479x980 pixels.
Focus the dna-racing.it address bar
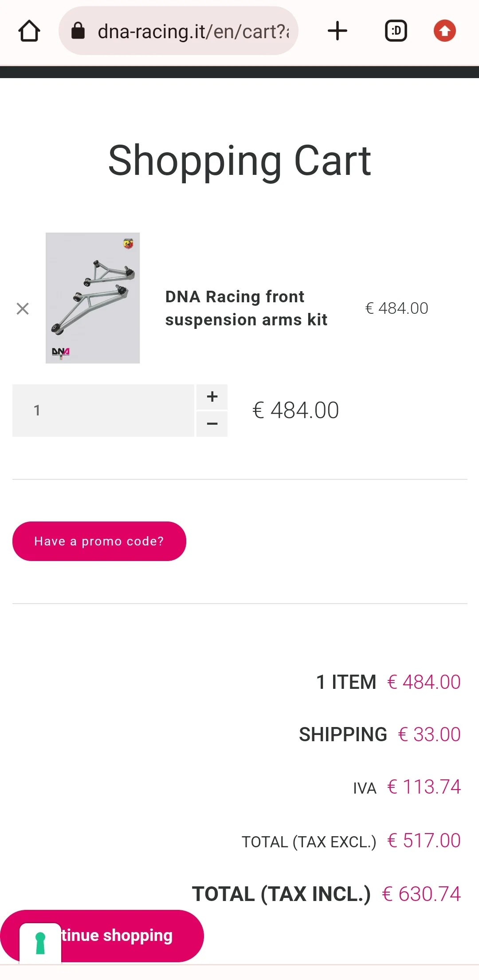[193, 31]
